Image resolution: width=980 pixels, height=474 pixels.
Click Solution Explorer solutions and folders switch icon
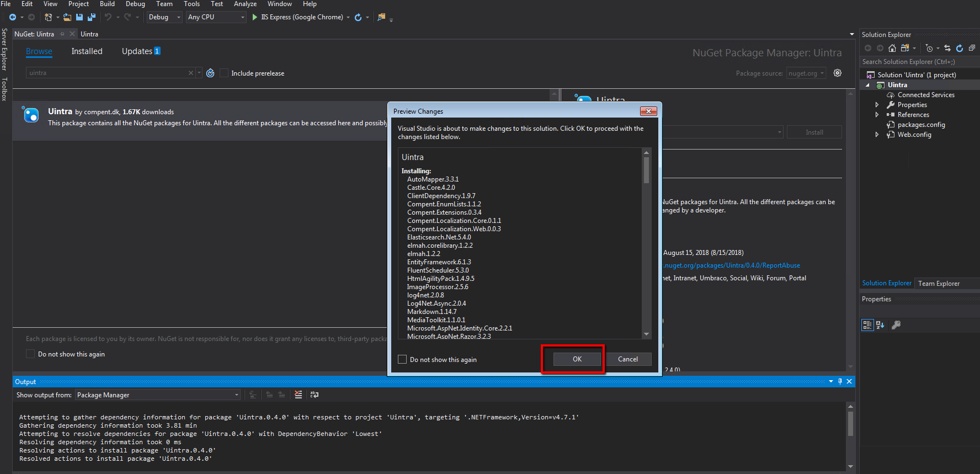point(905,48)
